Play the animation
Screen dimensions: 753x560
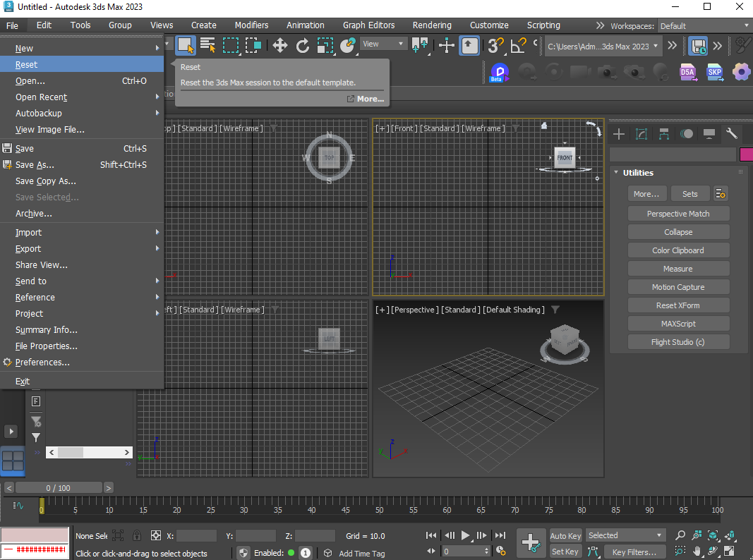tap(465, 535)
